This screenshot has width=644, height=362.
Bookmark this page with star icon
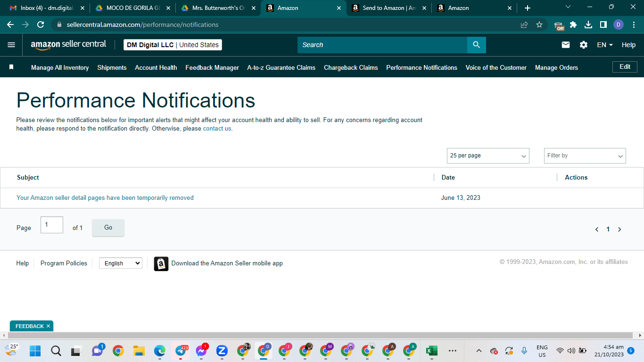tap(539, 25)
